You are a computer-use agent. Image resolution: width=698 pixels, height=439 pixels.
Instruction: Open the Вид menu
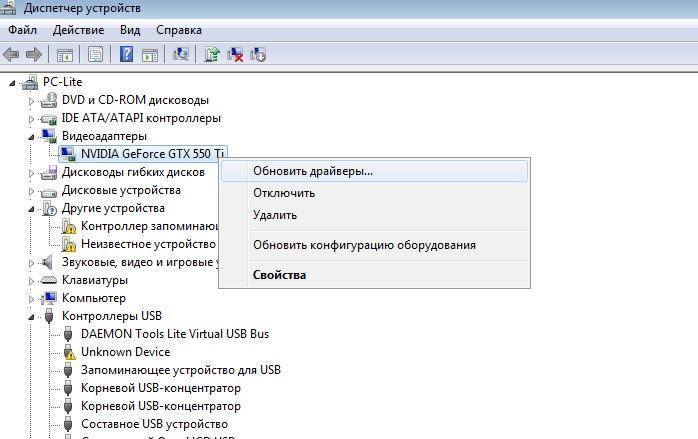click(130, 30)
